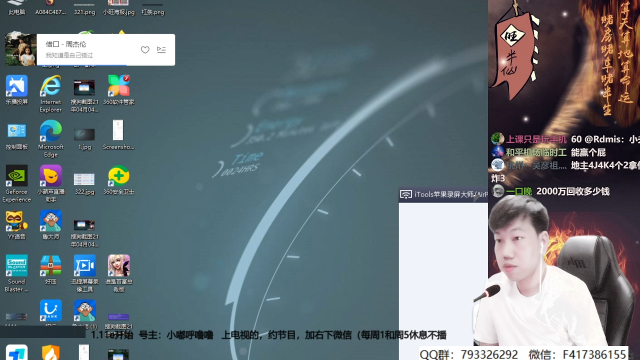This screenshot has height=360, width=640.
Task: Open the 360软件管家 shortcut
Action: (x=119, y=90)
